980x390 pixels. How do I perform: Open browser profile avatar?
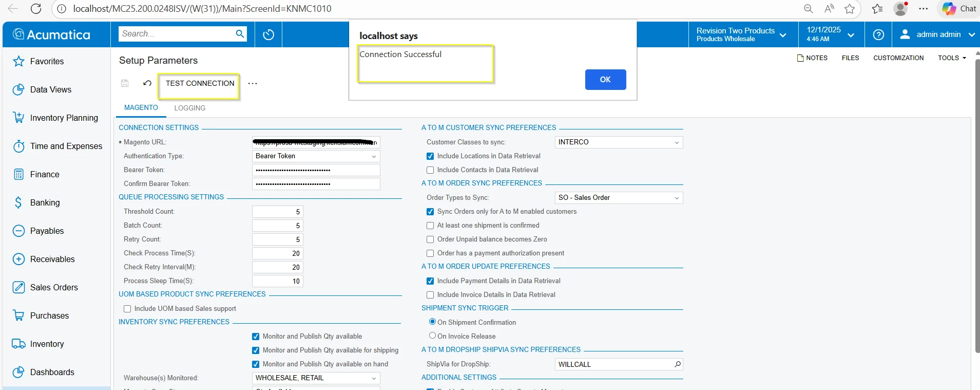900,9
